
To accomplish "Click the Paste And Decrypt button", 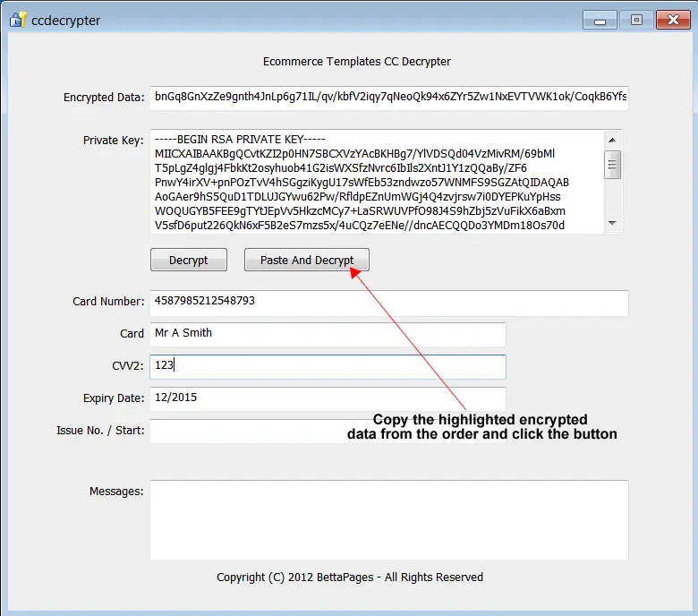I will click(306, 261).
